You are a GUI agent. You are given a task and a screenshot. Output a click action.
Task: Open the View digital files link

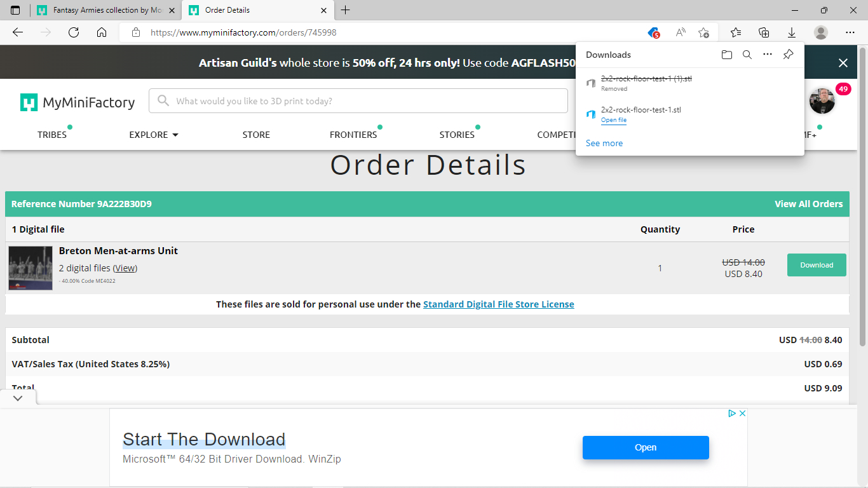[125, 268]
